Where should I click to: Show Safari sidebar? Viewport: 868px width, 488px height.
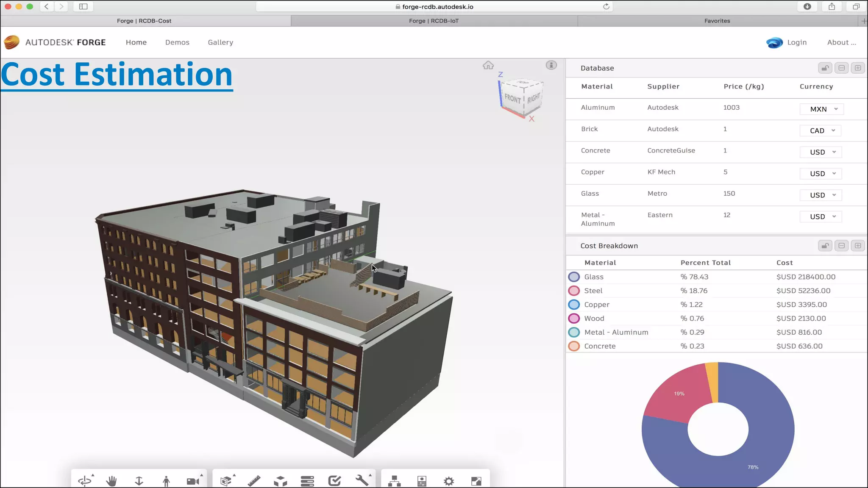coord(83,6)
